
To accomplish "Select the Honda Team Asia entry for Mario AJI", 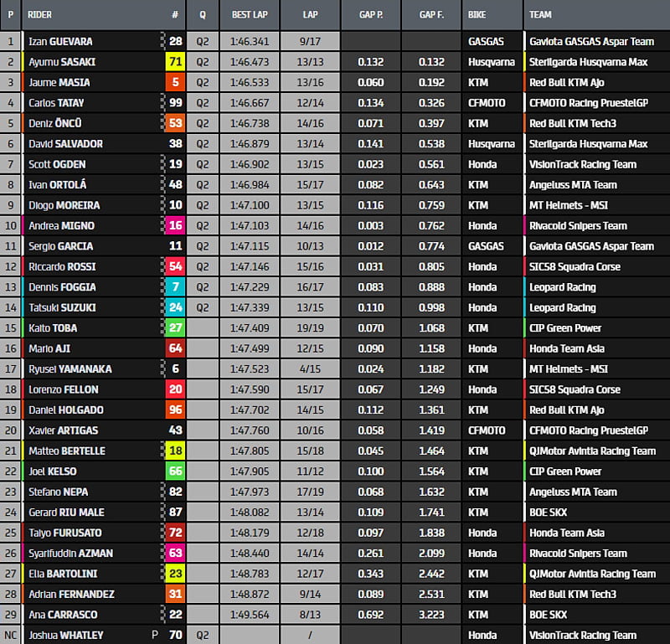I will pos(568,348).
